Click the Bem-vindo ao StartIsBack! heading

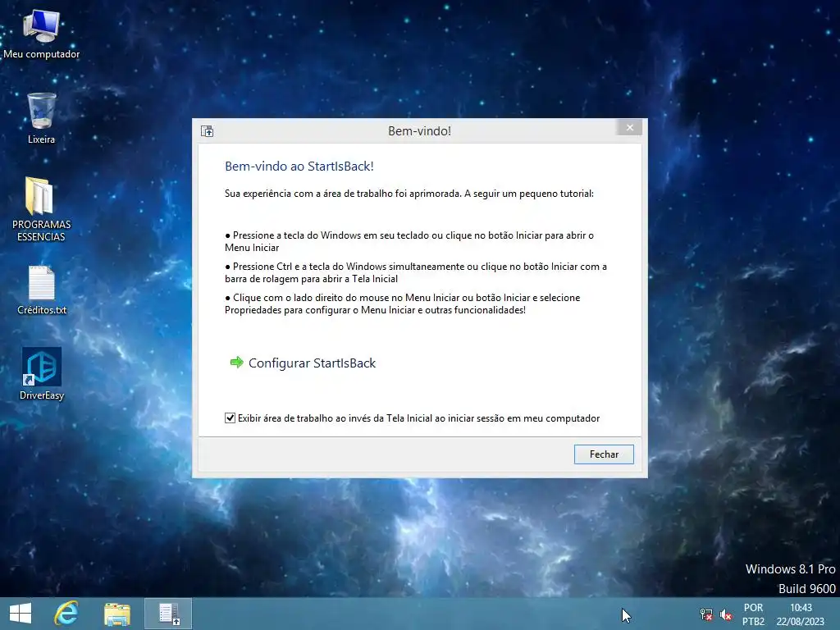click(299, 166)
